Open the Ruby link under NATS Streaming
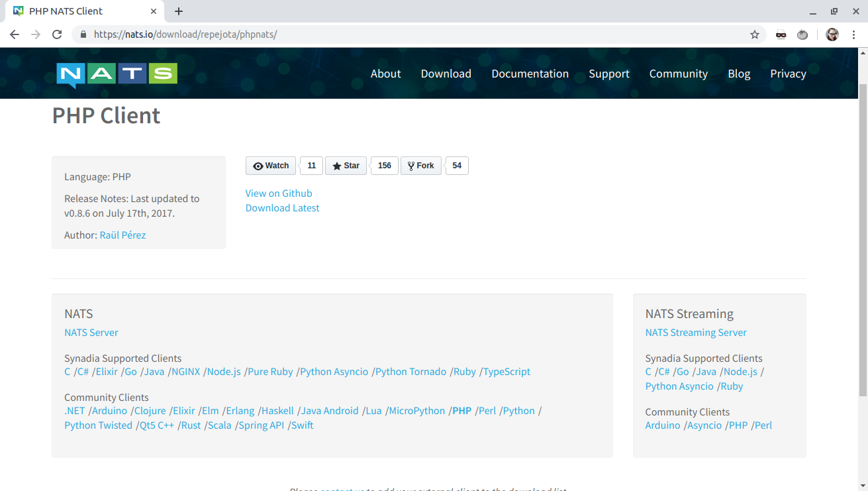Screen dimensions: 868x491 click(732, 386)
